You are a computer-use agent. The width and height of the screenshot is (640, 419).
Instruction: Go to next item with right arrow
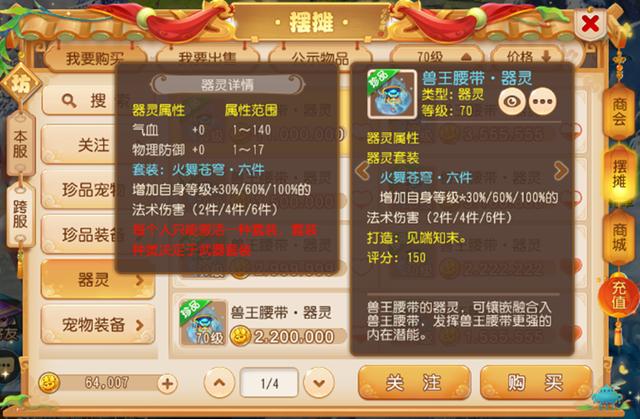click(x=561, y=170)
